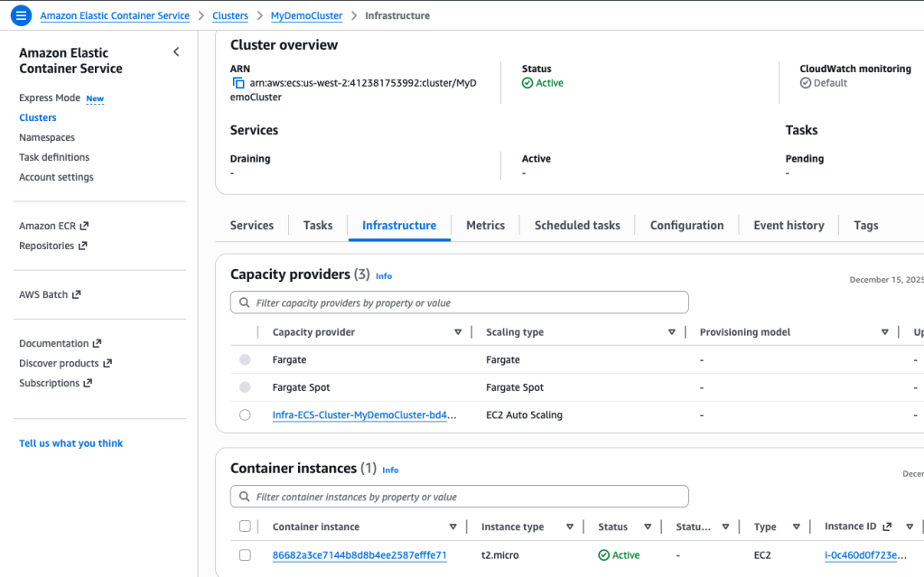The width and height of the screenshot is (924, 577).
Task: Select the Infra-ECS-Cluster capacity provider radio button
Action: [245, 415]
